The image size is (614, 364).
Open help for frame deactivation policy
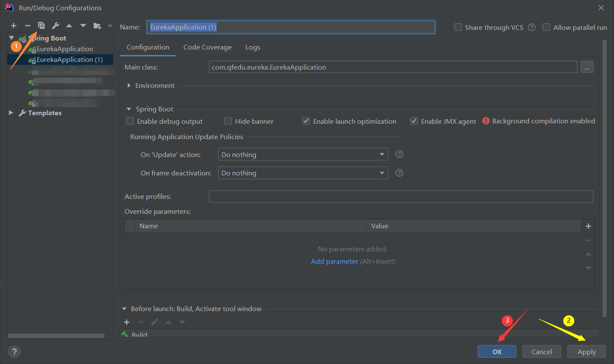pyautogui.click(x=399, y=173)
